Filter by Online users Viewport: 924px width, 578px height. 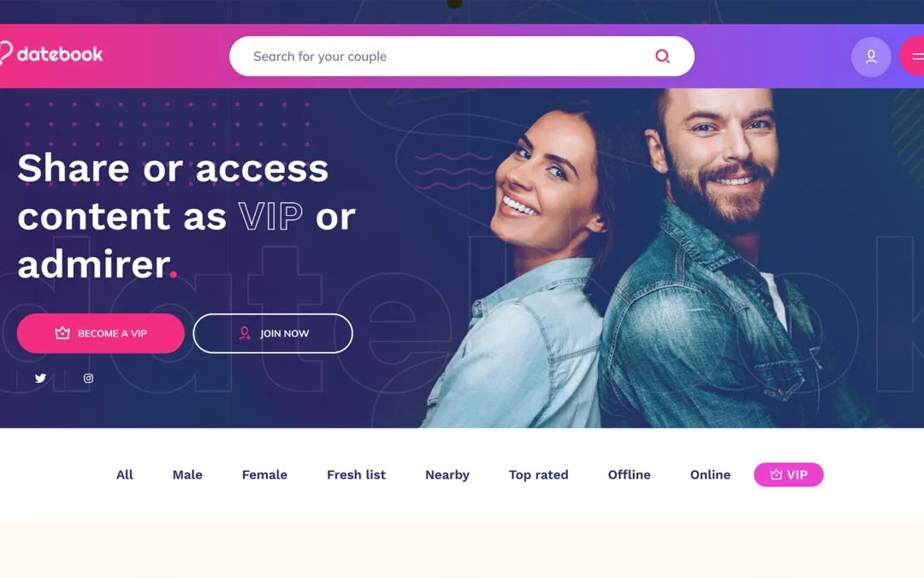pyautogui.click(x=710, y=474)
